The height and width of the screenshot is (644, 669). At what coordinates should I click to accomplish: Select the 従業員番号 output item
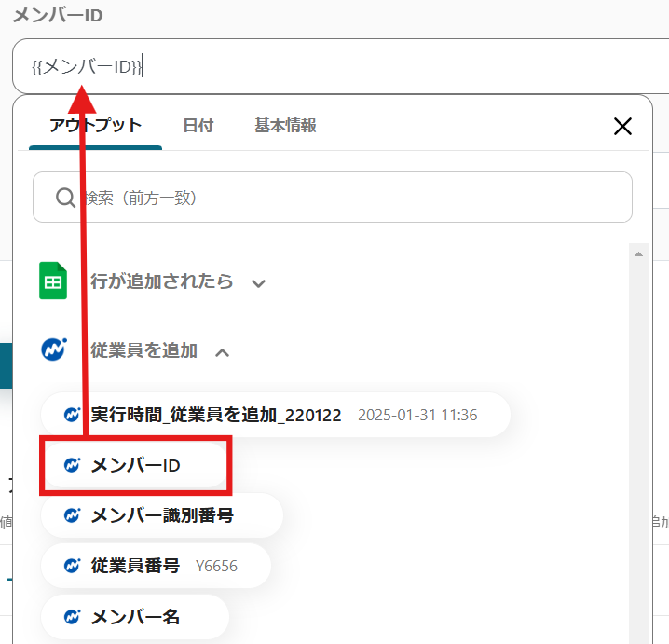tap(157, 566)
